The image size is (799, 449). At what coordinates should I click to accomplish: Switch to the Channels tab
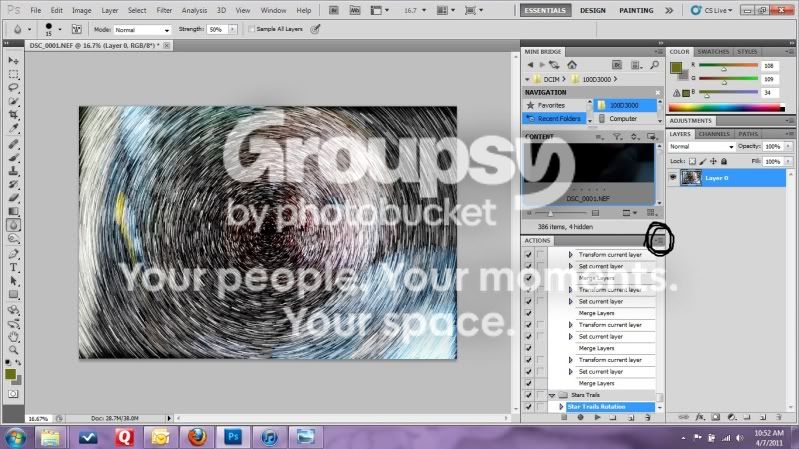[x=714, y=134]
